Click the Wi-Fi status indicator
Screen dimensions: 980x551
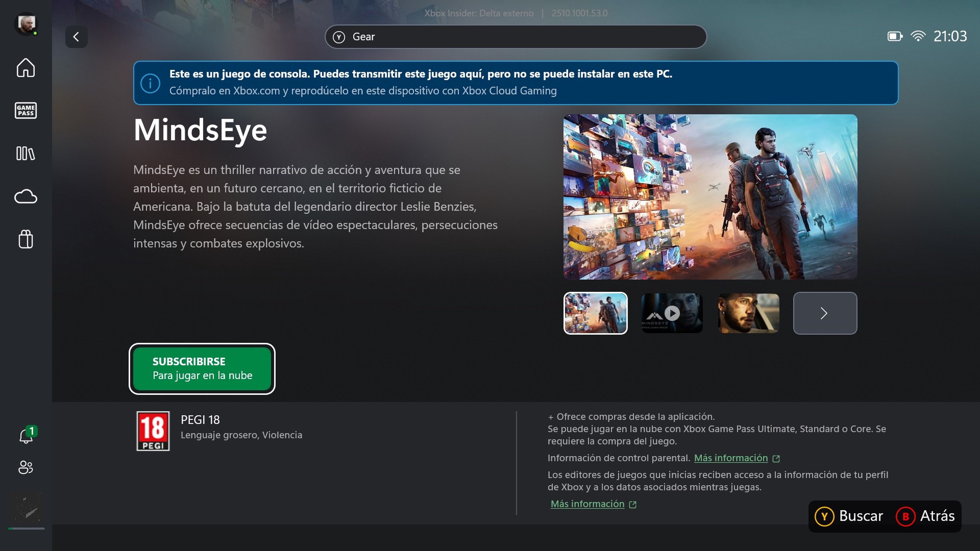(918, 36)
